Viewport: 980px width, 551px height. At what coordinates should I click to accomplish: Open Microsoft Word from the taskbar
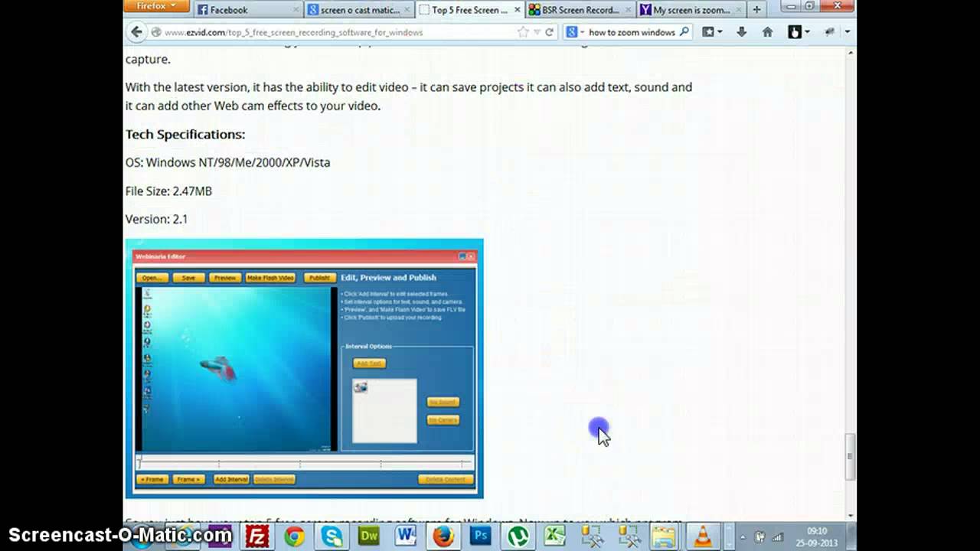(406, 536)
